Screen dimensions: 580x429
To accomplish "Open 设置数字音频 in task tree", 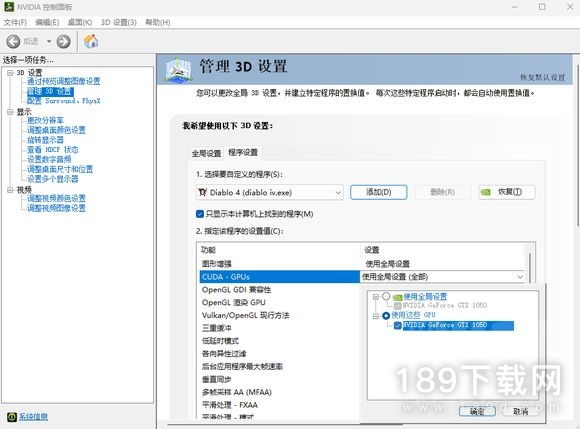I will tap(49, 159).
